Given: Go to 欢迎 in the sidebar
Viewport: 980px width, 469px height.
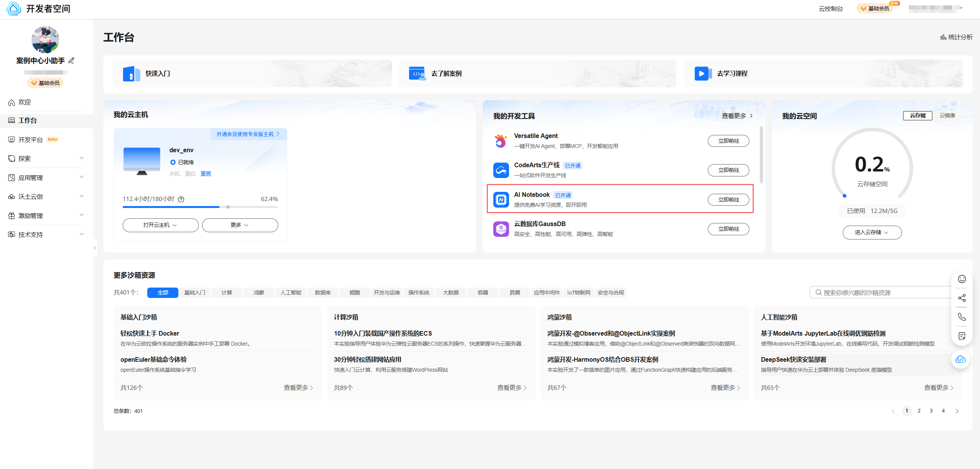Looking at the screenshot, I should 25,102.
